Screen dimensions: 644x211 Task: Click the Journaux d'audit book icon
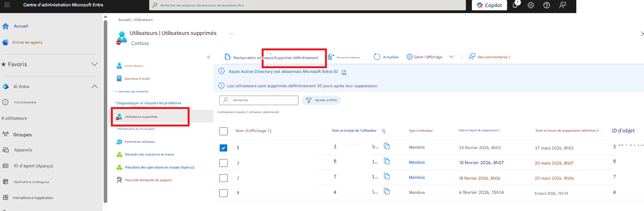click(x=119, y=79)
